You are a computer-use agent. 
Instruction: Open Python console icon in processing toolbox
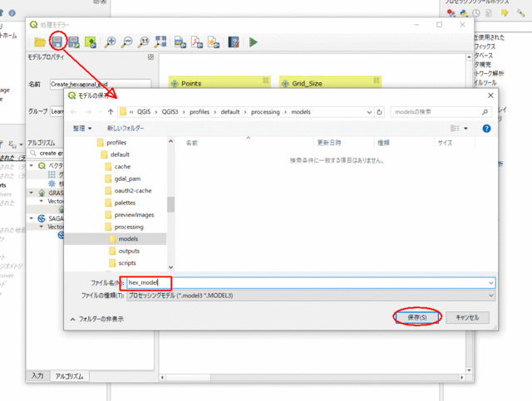click(464, 13)
